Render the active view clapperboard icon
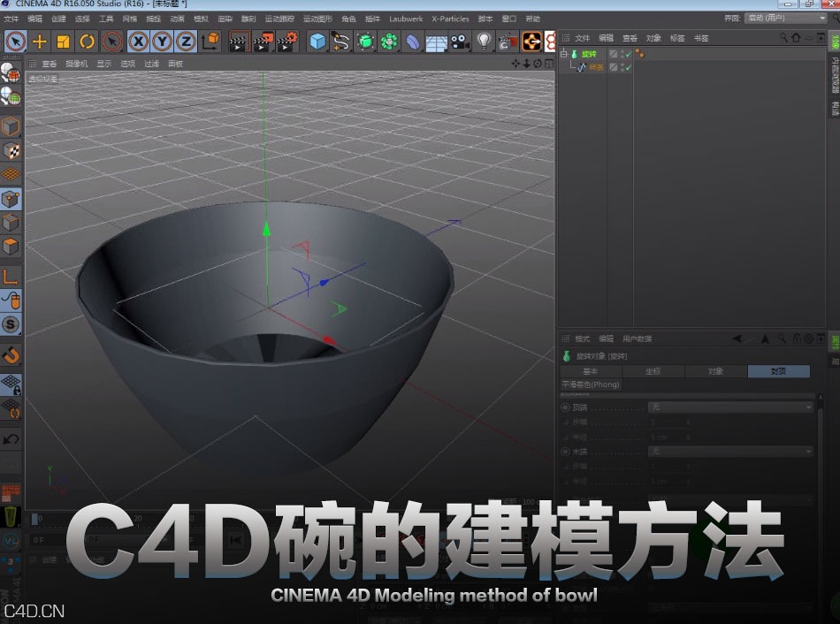 coord(239,42)
